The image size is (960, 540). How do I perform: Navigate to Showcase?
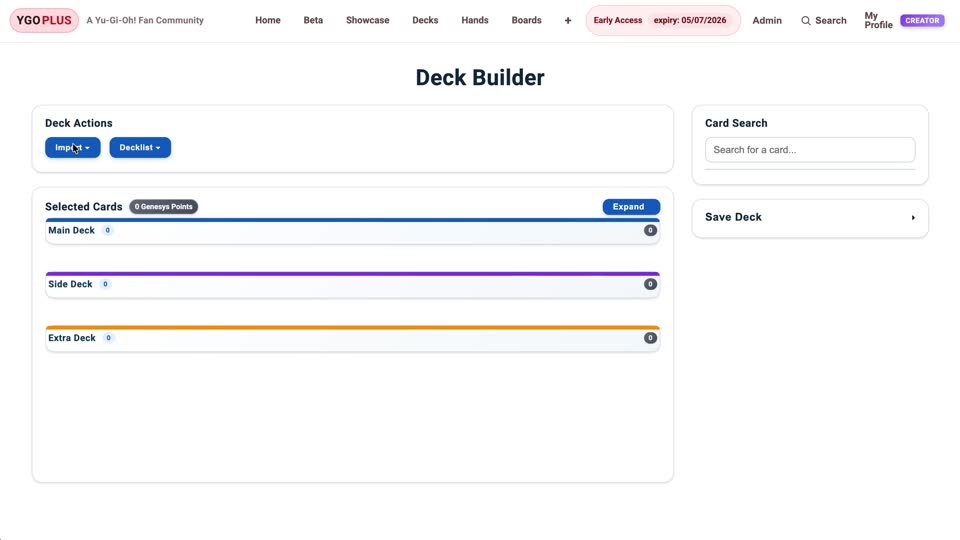click(367, 20)
